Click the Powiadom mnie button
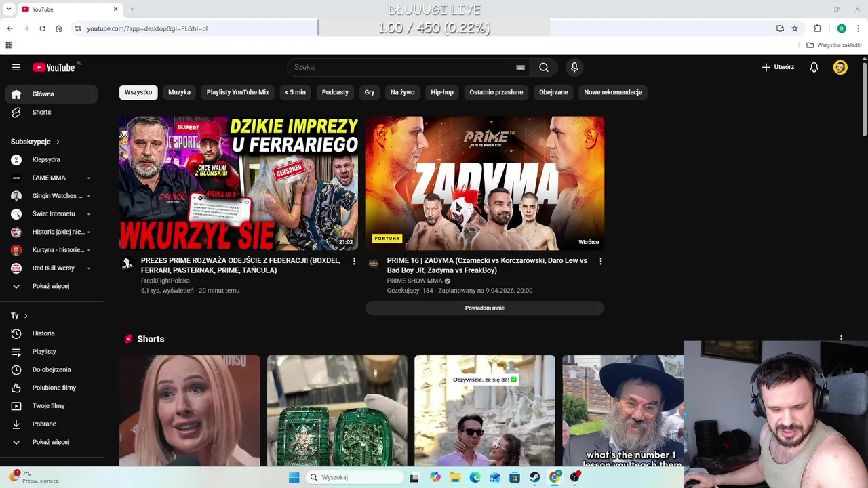Viewport: 868px width, 488px height. [x=485, y=308]
